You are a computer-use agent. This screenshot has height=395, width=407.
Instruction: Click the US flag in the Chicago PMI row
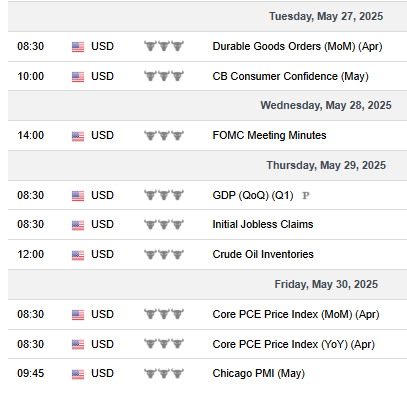click(x=78, y=374)
